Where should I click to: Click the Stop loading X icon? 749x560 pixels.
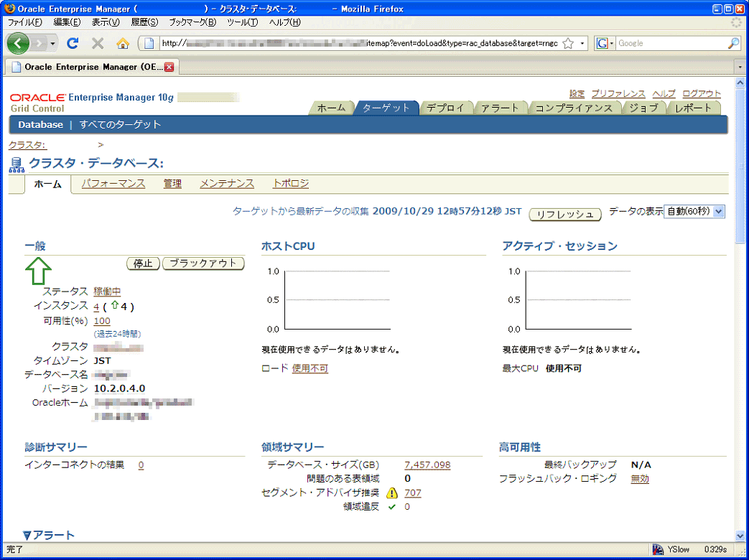pos(98,44)
